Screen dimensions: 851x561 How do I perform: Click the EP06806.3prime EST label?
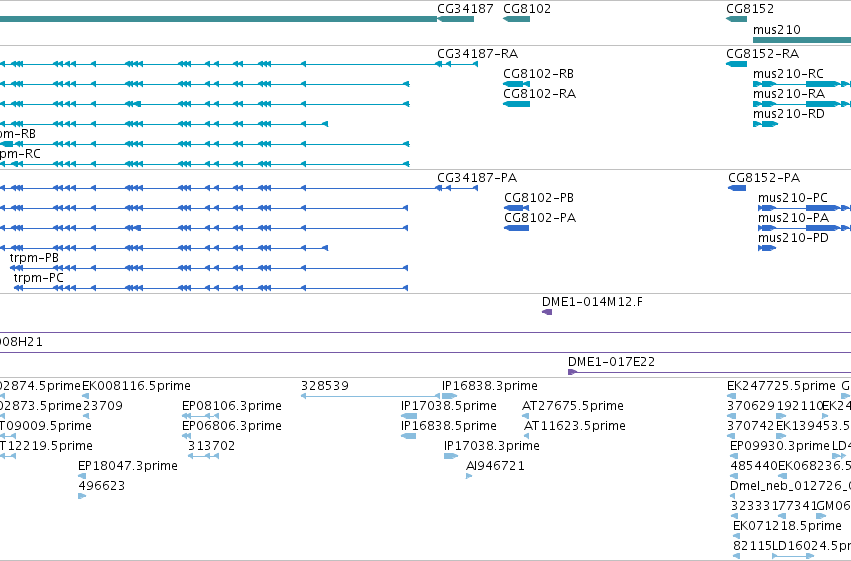[x=232, y=426]
